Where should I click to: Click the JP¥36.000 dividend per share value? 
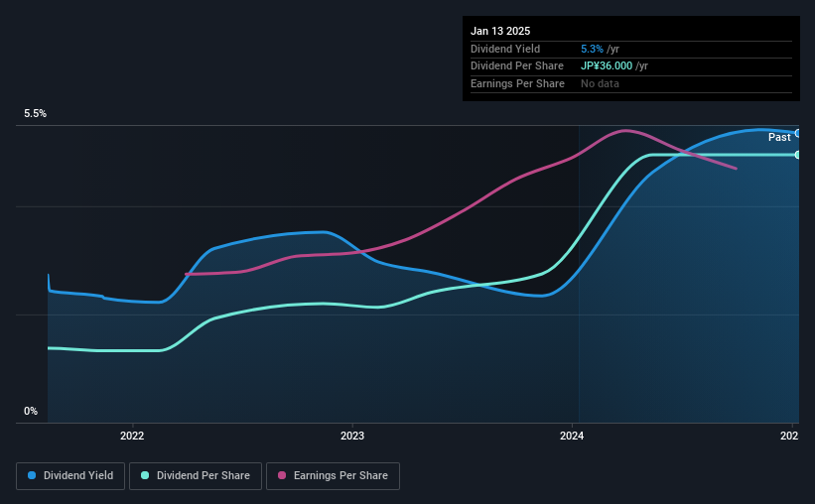pos(607,66)
